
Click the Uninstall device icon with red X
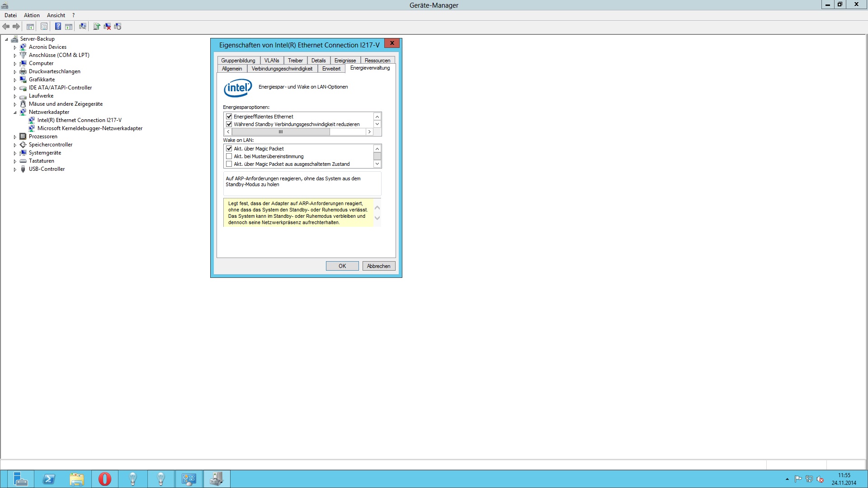point(107,27)
